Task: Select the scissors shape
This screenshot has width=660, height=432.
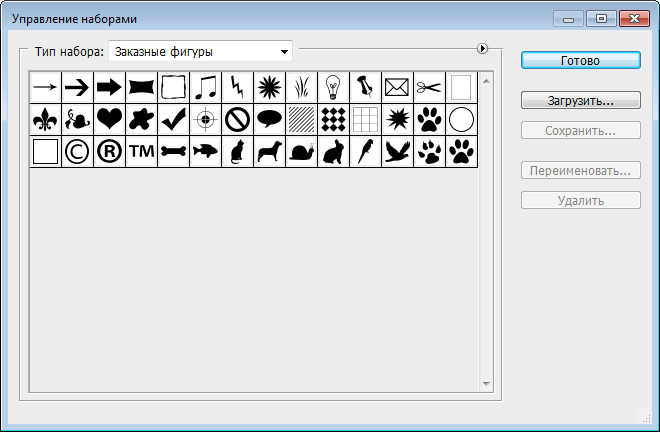Action: click(429, 88)
